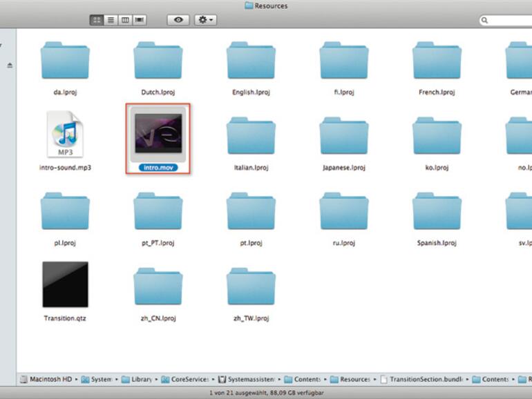This screenshot has height=399, width=532.
Task: Click the Resources window title folder icon
Action: [249, 6]
